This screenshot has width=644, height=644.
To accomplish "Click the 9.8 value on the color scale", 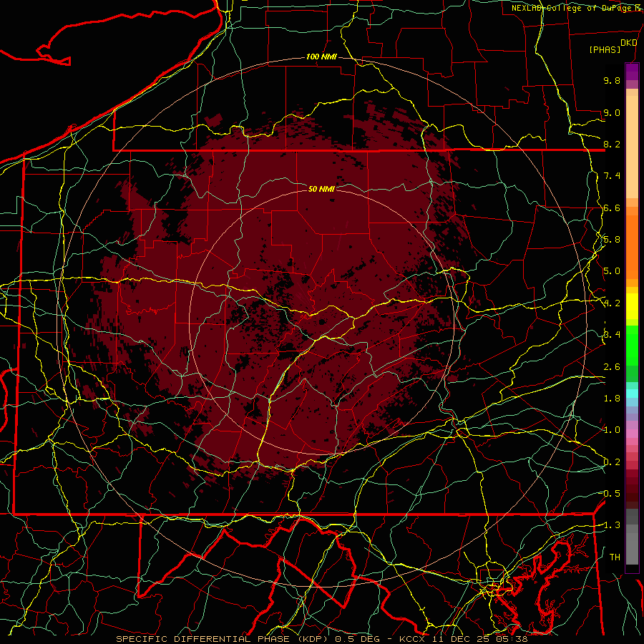I will (612, 80).
